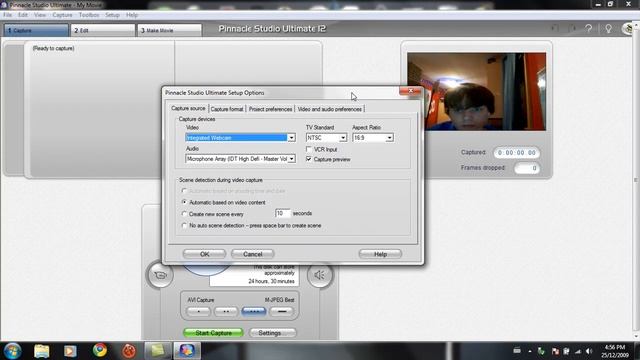This screenshot has width=640, height=360.
Task: Click the Action Center flag icon in tray
Action: coord(555,351)
